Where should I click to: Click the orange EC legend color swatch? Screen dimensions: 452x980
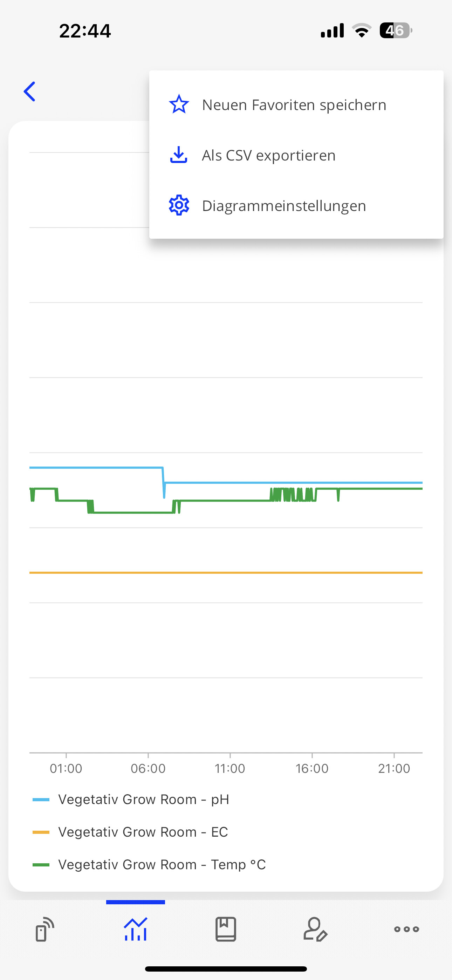tap(41, 832)
